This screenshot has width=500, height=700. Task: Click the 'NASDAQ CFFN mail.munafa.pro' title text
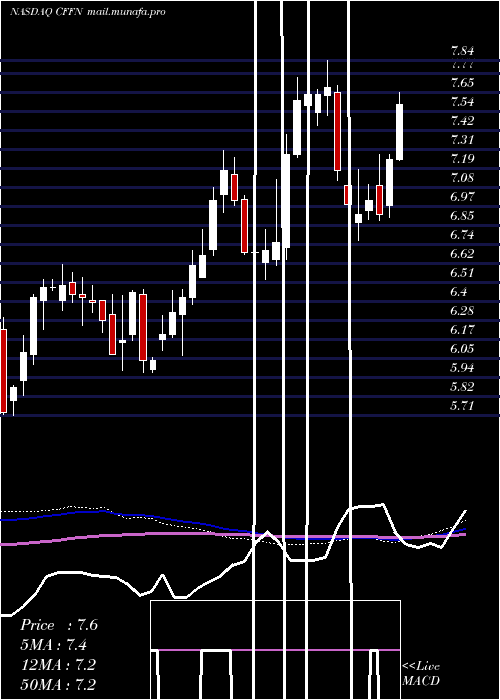(x=88, y=12)
